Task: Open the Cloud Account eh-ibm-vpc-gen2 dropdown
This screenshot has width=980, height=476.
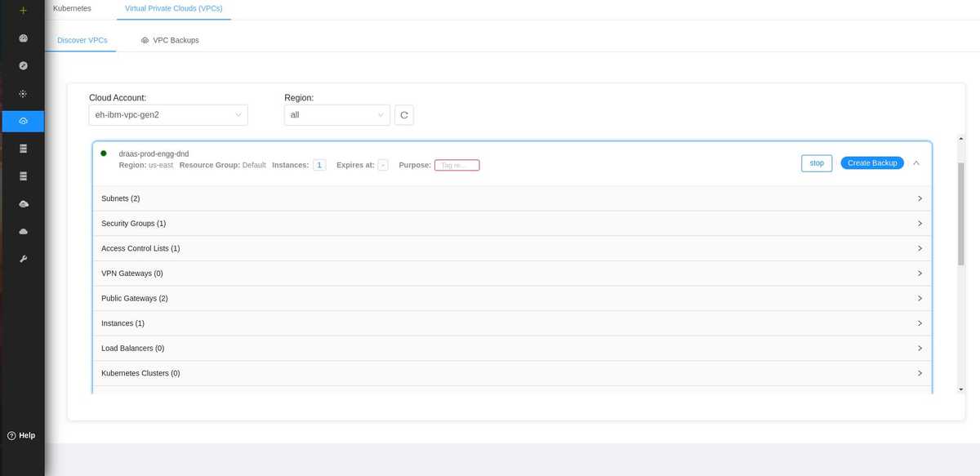Action: tap(168, 115)
